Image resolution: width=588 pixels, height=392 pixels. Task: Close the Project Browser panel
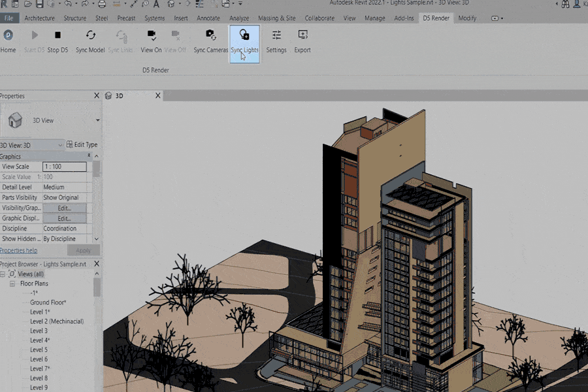point(97,264)
